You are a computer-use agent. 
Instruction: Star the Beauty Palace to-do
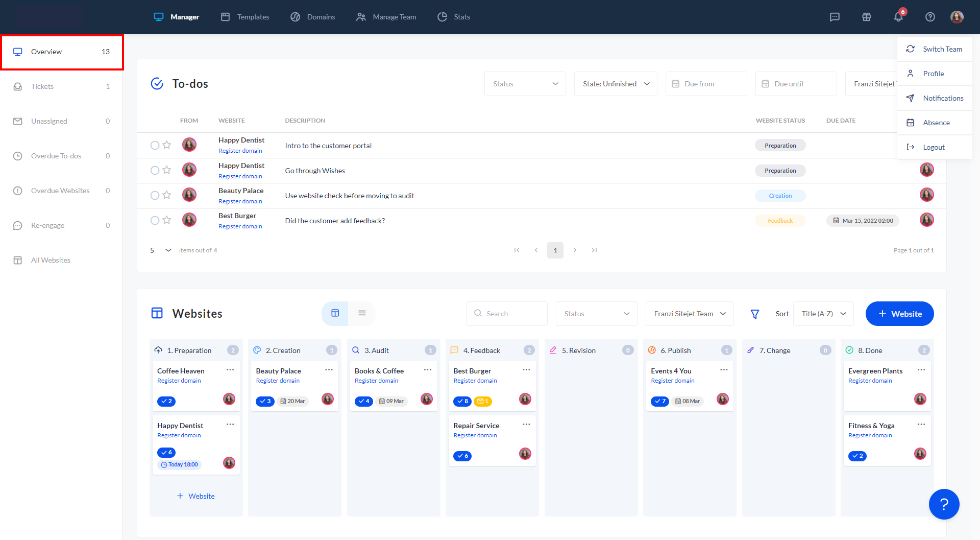pyautogui.click(x=166, y=195)
